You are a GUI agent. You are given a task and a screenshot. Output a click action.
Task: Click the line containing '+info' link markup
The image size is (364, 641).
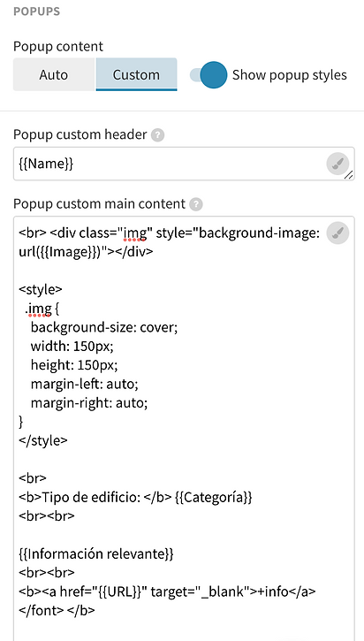pyautogui.click(x=167, y=591)
